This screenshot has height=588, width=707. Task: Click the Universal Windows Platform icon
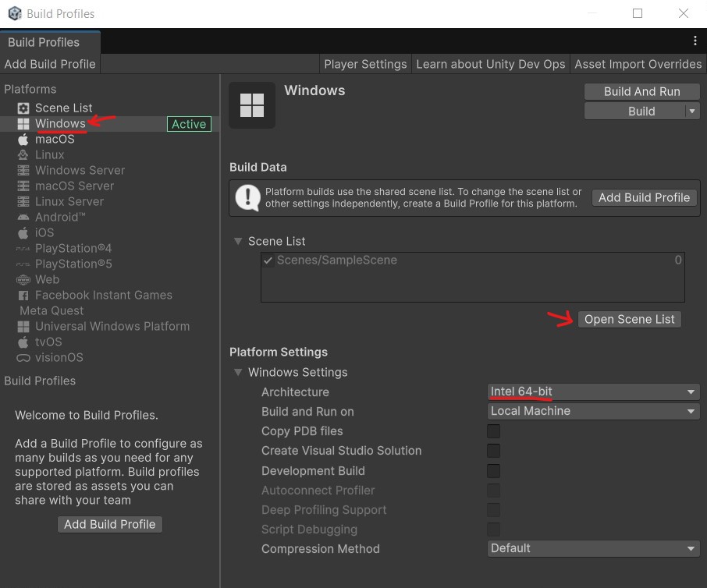tap(23, 327)
